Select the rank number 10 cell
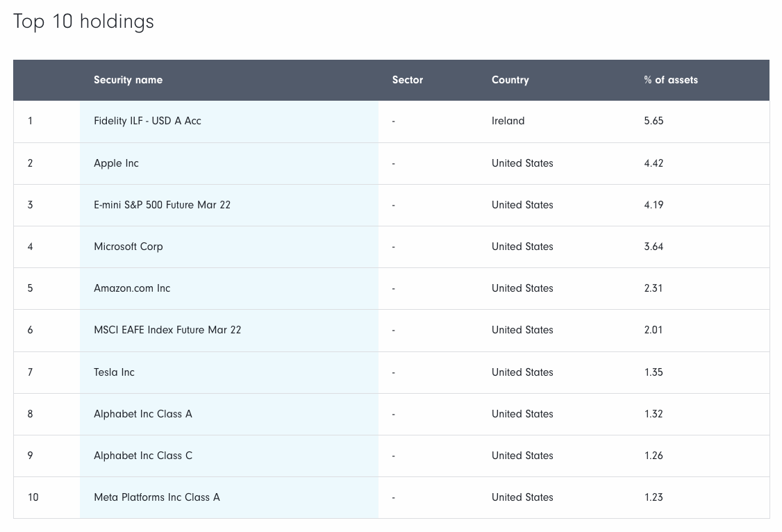Screen dimensions: 782x532 [x=33, y=497]
